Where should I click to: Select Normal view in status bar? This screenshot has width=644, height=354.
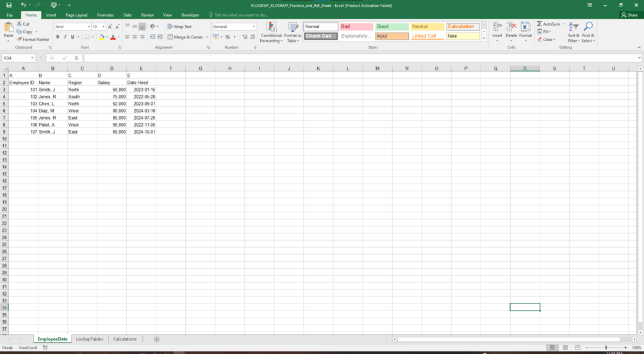tap(552, 348)
